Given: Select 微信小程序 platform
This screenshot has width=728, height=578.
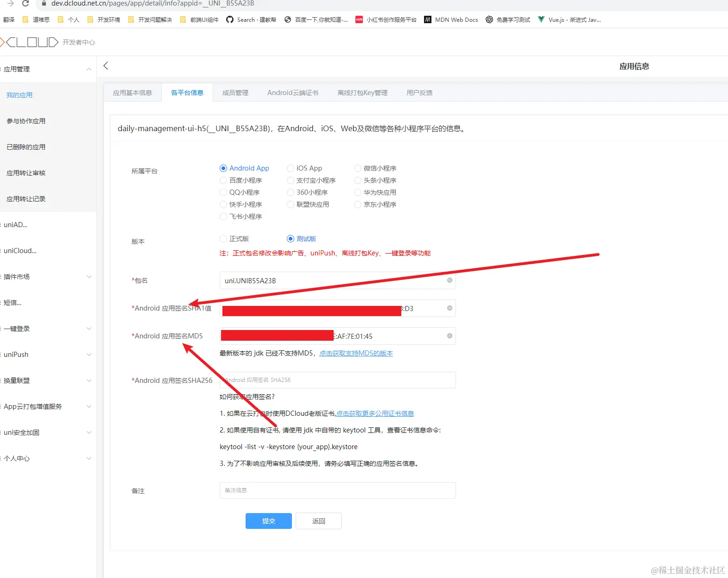Looking at the screenshot, I should (x=375, y=168).
